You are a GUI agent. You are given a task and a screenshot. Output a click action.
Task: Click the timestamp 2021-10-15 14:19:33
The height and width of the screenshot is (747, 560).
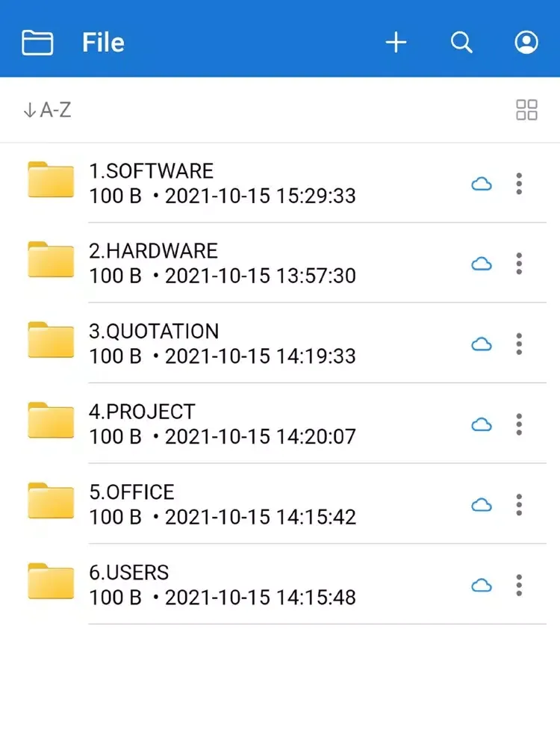(261, 356)
